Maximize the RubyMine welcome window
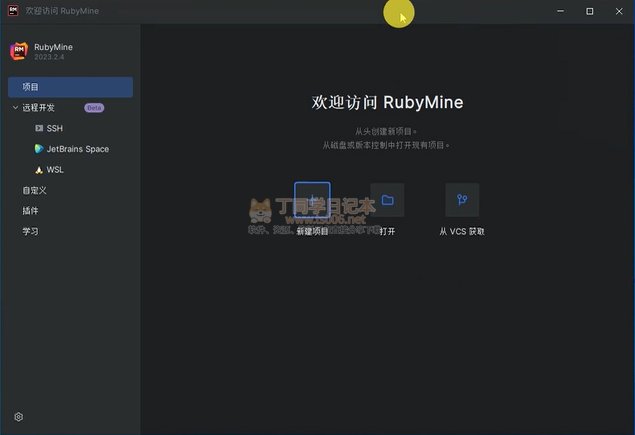 tap(589, 11)
